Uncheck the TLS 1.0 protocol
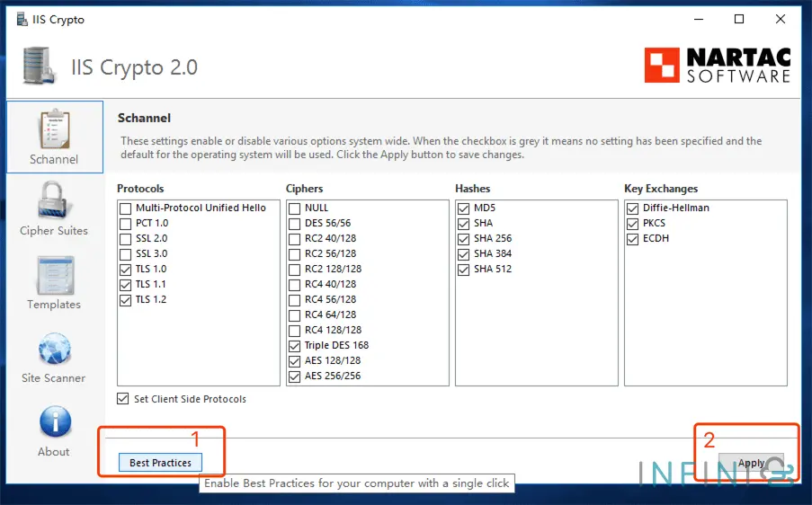Screen dimensions: 812x505 coord(125,270)
